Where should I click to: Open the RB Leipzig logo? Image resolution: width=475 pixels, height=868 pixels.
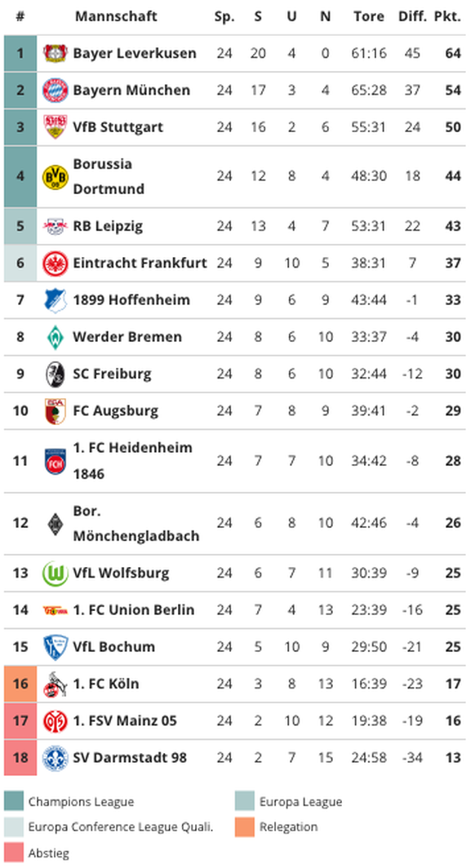click(x=55, y=226)
